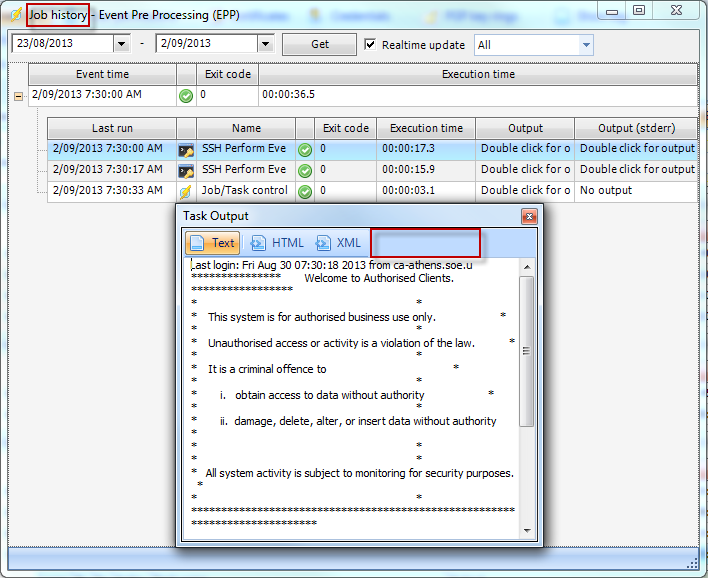Toggle the Realtime update checkbox
Viewport: 708px width, 578px height.
click(x=370, y=45)
